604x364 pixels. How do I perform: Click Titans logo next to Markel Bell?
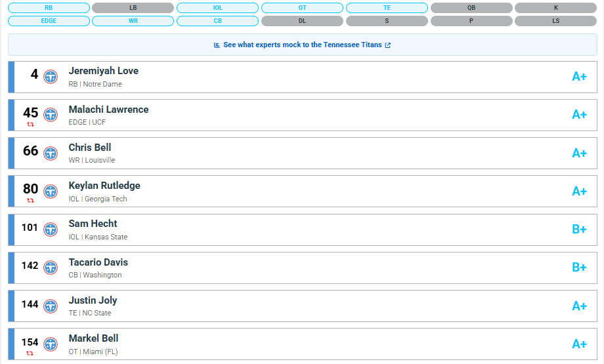[51, 344]
